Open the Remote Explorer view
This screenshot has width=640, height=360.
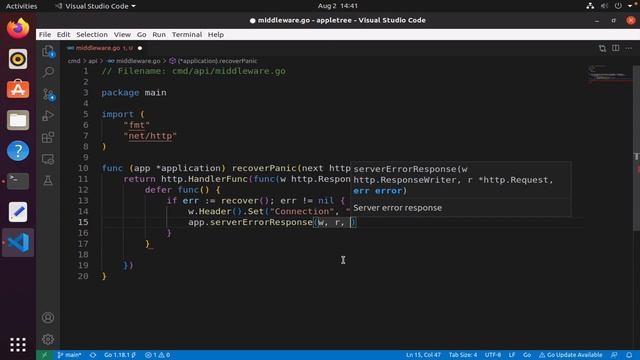[48, 159]
